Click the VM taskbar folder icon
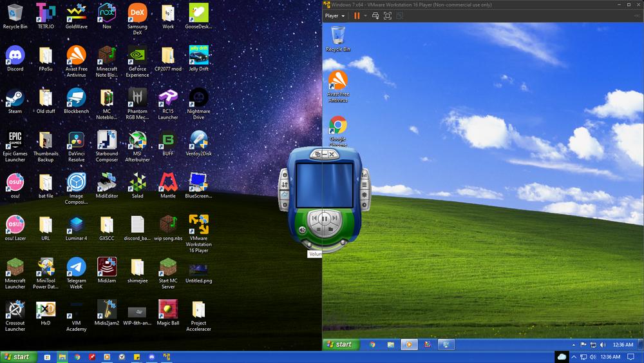Viewport: 644px width, 363px height. pyautogui.click(x=391, y=344)
